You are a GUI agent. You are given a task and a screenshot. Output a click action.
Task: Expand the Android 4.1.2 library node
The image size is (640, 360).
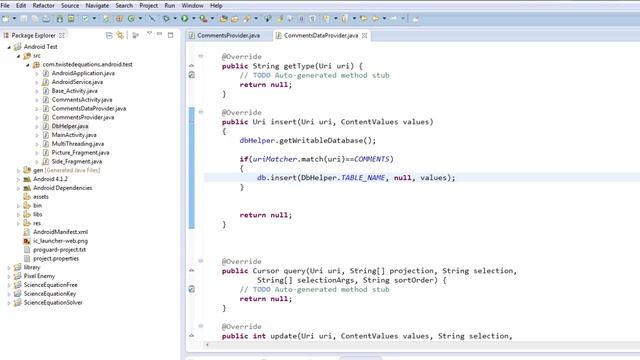tap(18, 180)
